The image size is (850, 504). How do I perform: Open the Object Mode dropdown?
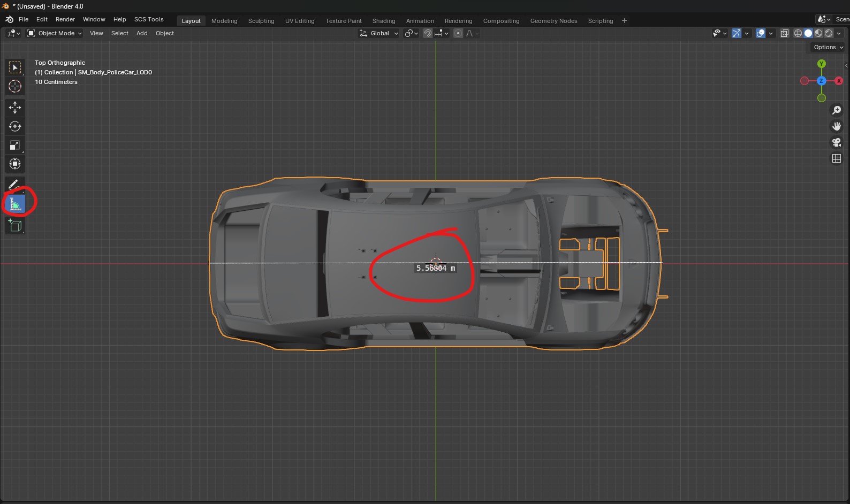click(x=55, y=33)
